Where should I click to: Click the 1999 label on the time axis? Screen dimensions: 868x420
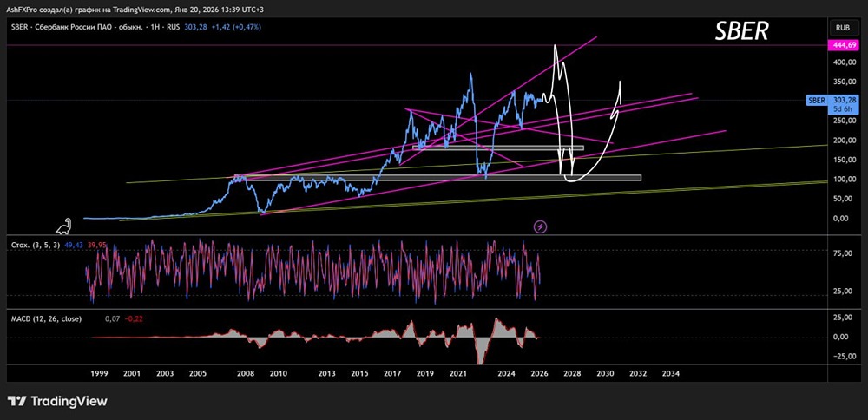[x=99, y=373]
